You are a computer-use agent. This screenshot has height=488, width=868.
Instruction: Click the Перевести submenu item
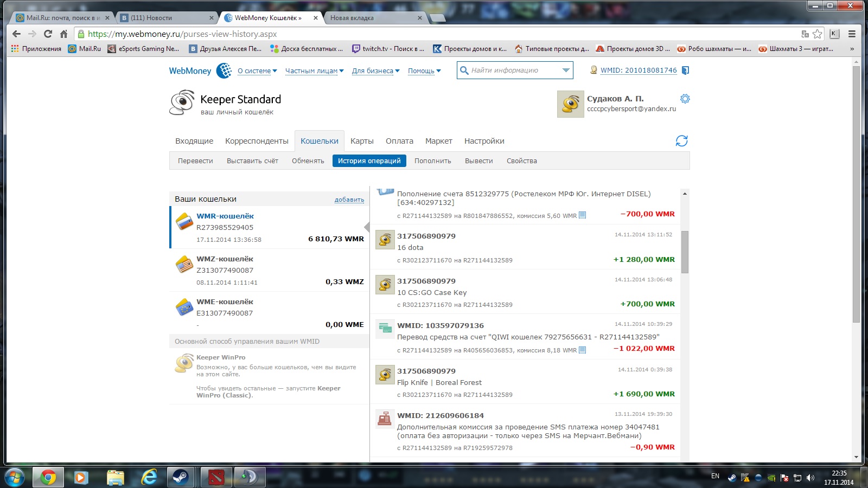[195, 161]
